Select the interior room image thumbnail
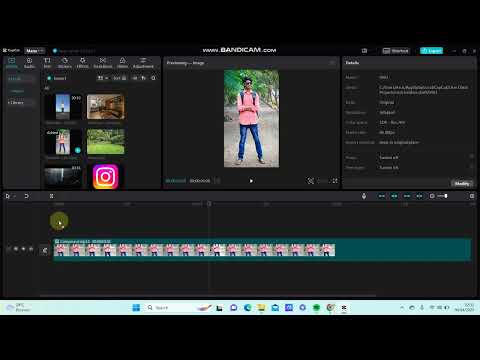Viewport: 480px width, 360px height. 106,107
